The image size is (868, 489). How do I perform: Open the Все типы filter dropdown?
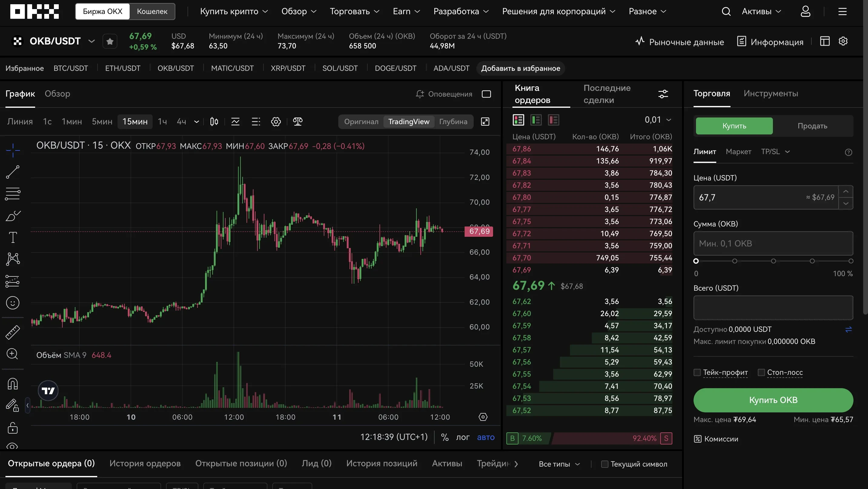pyautogui.click(x=559, y=464)
